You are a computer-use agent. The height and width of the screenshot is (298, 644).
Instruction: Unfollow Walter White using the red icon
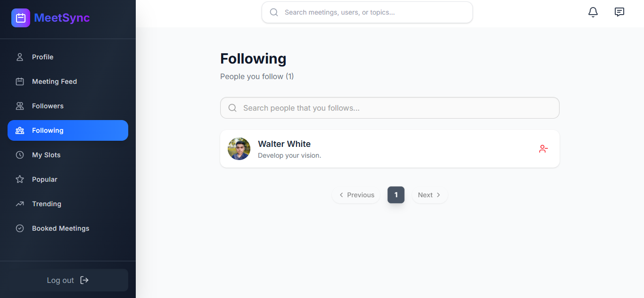(543, 149)
